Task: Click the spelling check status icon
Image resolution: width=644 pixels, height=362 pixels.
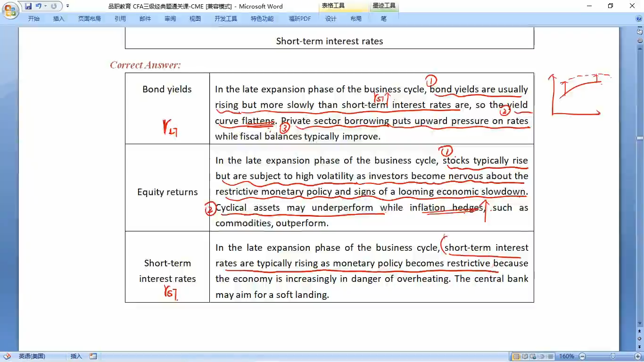Action: (x=8, y=356)
